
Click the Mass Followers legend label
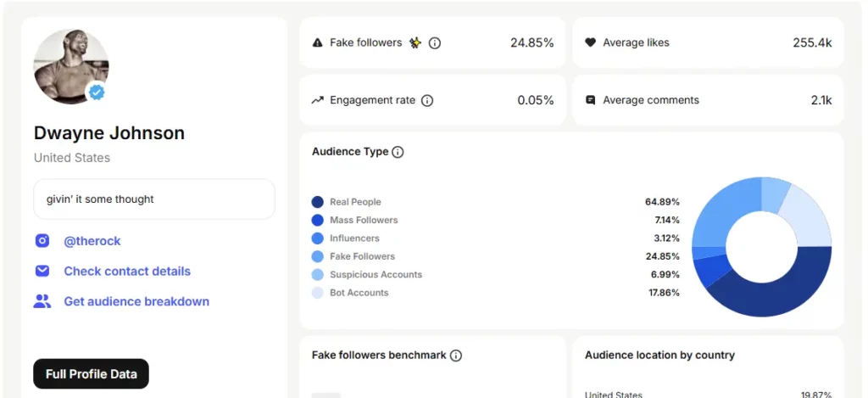click(x=364, y=220)
